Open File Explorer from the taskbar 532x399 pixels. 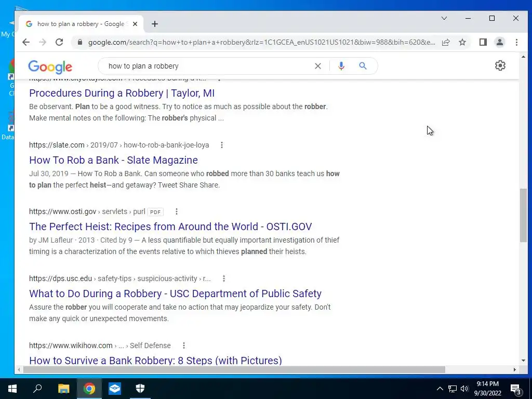(63, 389)
